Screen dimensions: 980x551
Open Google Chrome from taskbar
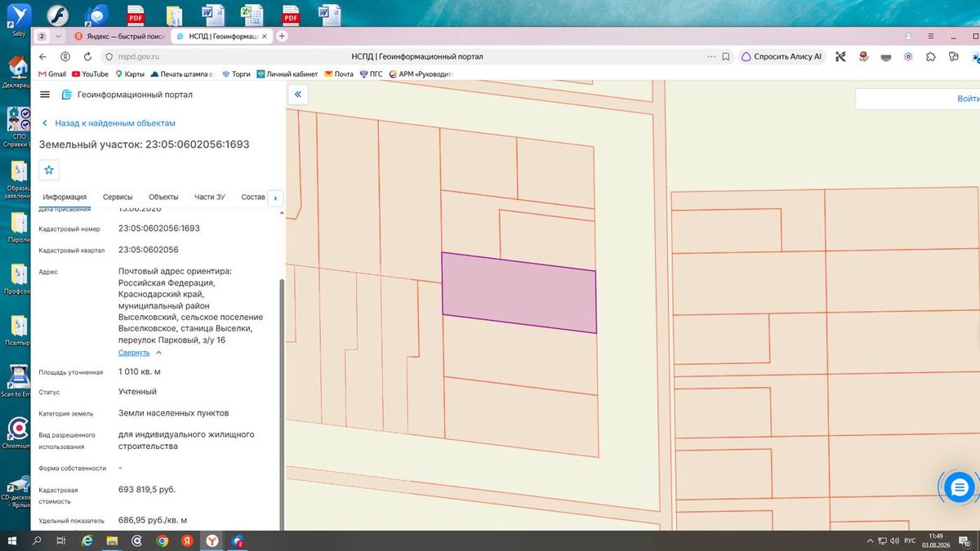coord(162,540)
